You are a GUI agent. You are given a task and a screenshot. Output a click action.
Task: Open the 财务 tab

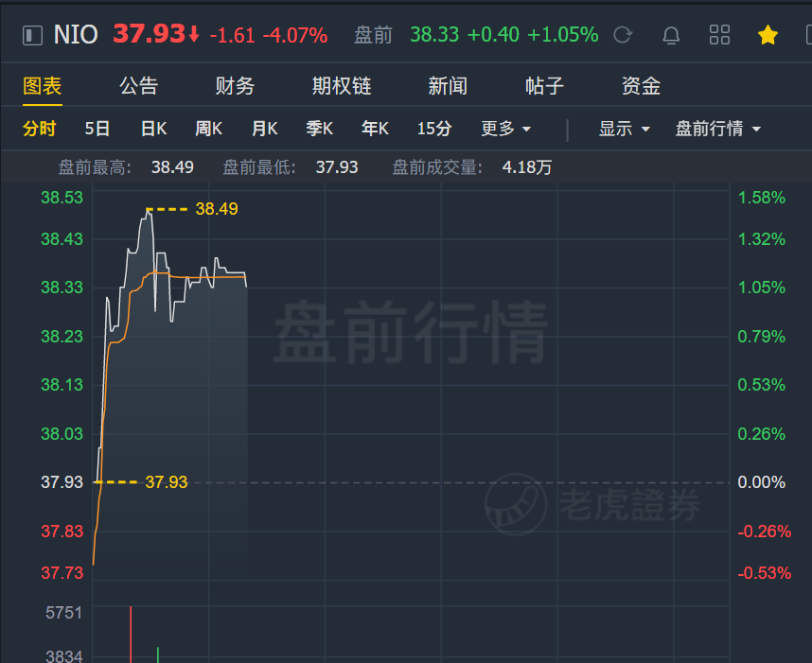pos(235,86)
